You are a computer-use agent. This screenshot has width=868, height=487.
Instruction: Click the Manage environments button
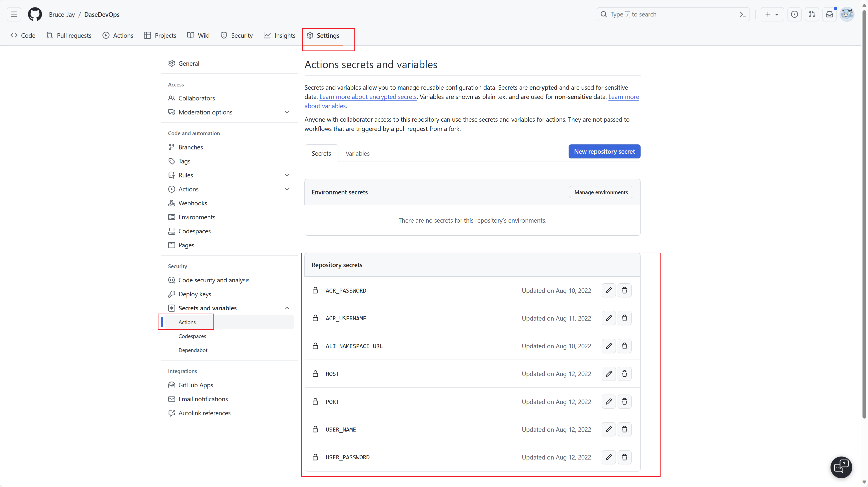[601, 192]
